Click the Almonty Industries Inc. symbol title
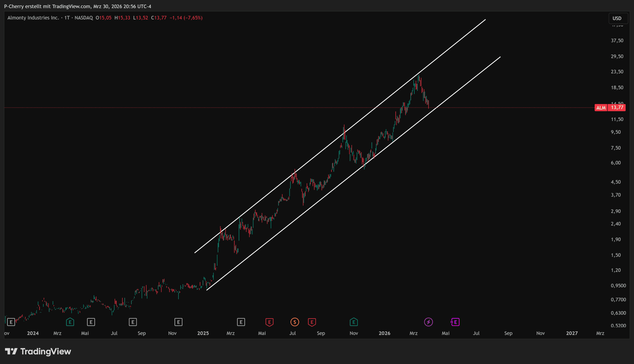Screen dimensions: 634x364 click(33, 18)
